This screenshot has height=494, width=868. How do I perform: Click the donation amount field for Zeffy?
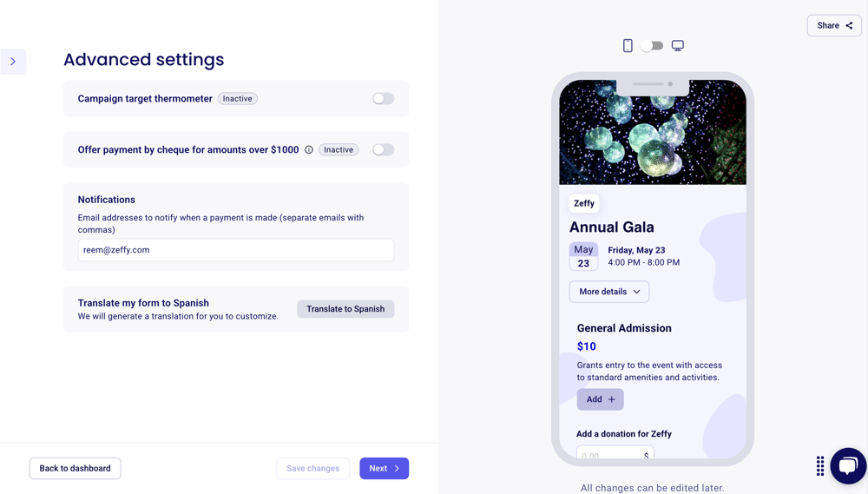coord(608,455)
